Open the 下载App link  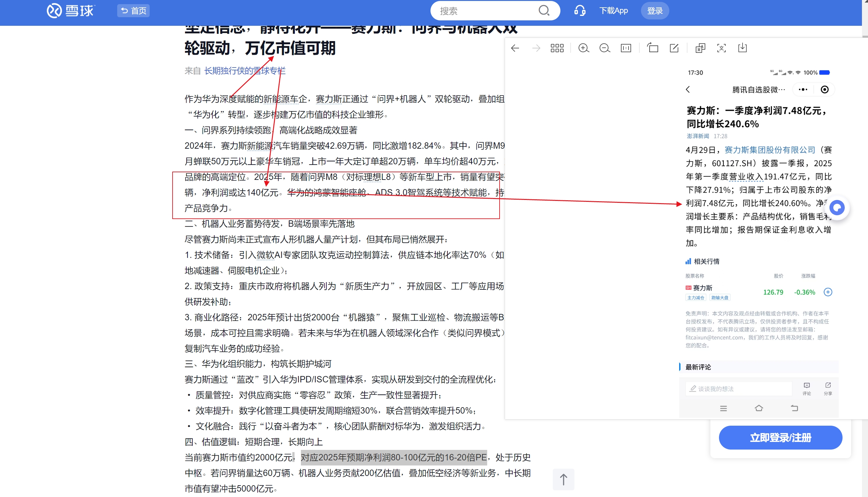(x=614, y=11)
